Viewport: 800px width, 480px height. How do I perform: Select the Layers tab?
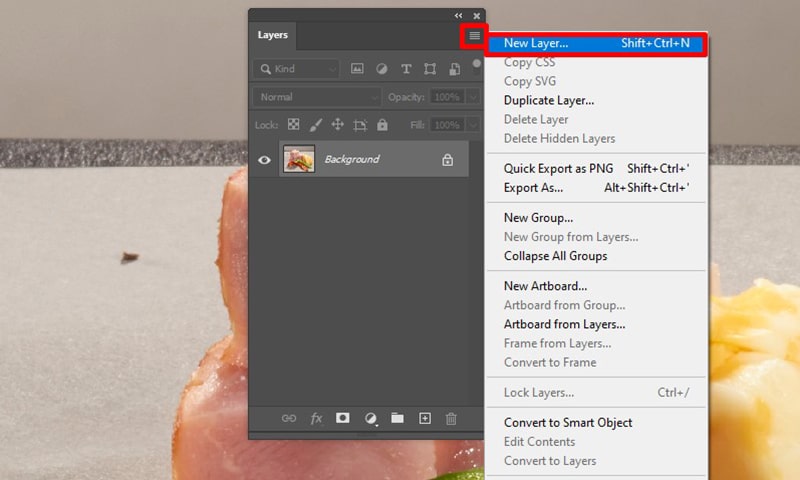click(272, 35)
